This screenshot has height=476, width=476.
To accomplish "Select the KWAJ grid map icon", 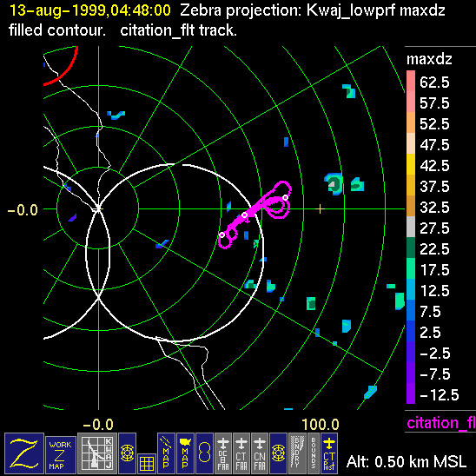I will coord(96,453).
